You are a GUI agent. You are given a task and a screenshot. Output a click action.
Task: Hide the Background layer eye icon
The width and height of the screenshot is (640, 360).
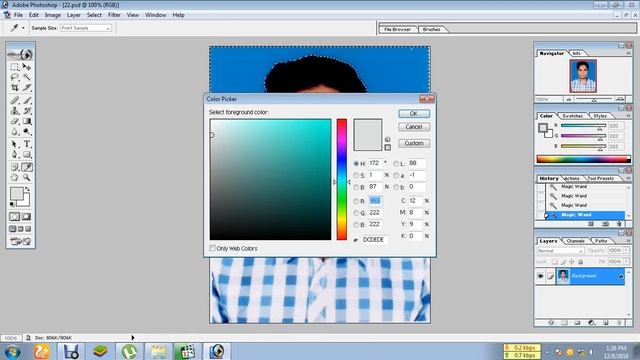click(540, 276)
